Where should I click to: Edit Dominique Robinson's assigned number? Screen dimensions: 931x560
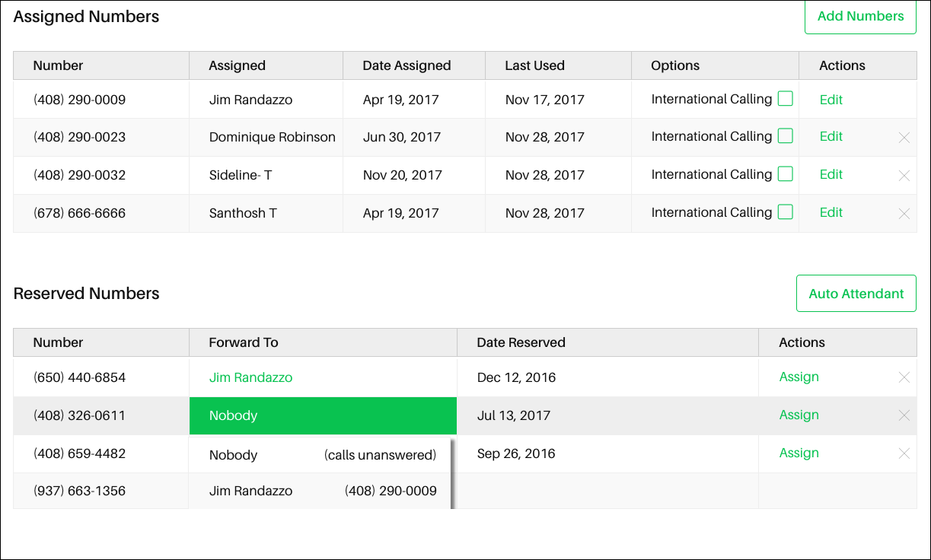coord(831,136)
